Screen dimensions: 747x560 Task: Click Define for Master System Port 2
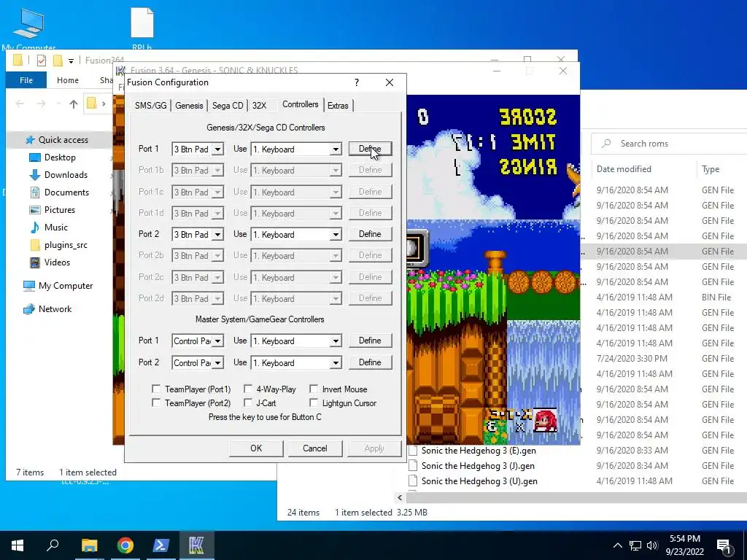pos(370,362)
